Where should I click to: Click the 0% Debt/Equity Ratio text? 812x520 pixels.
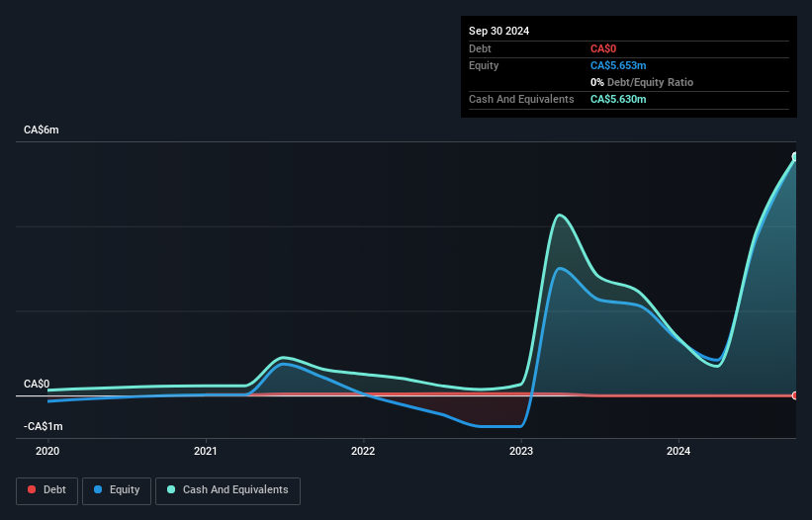[x=642, y=82]
